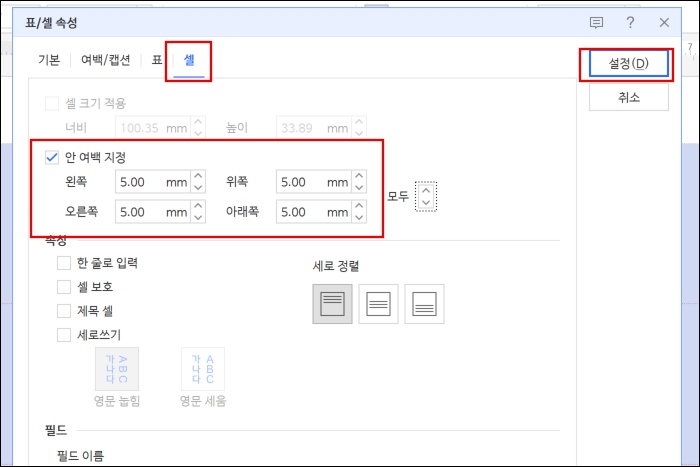Decrease 왼쪽 margin with down arrow

(x=198, y=188)
